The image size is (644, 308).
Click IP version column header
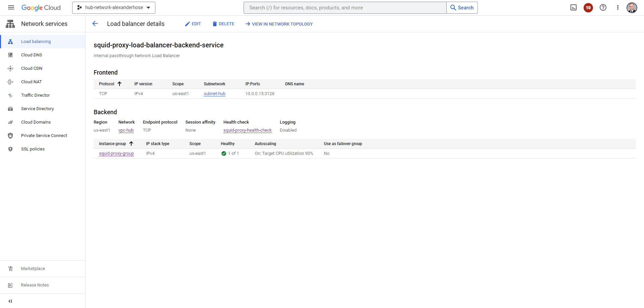pyautogui.click(x=143, y=84)
